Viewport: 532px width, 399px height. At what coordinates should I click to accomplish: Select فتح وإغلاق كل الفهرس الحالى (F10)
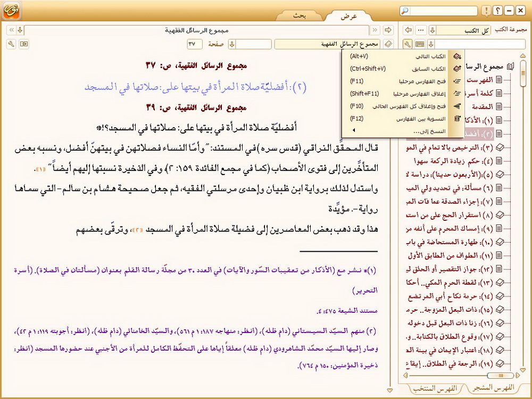(x=403, y=106)
